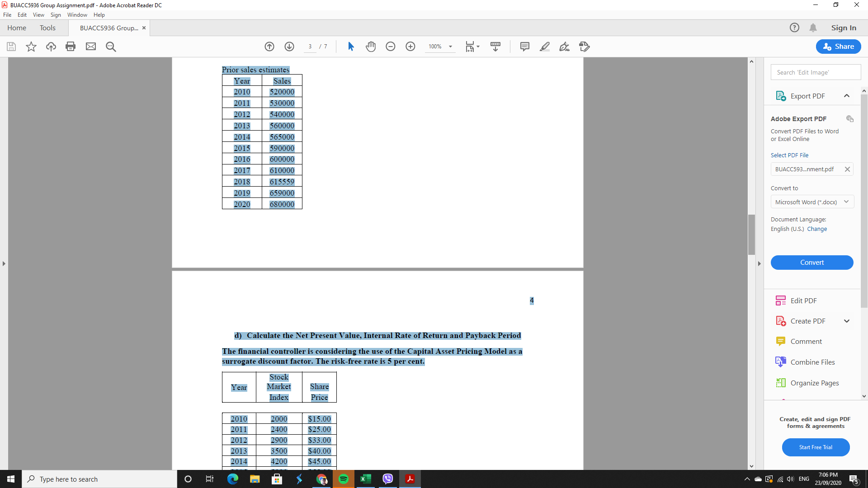Open the Fill & Sign tool

[x=585, y=47]
